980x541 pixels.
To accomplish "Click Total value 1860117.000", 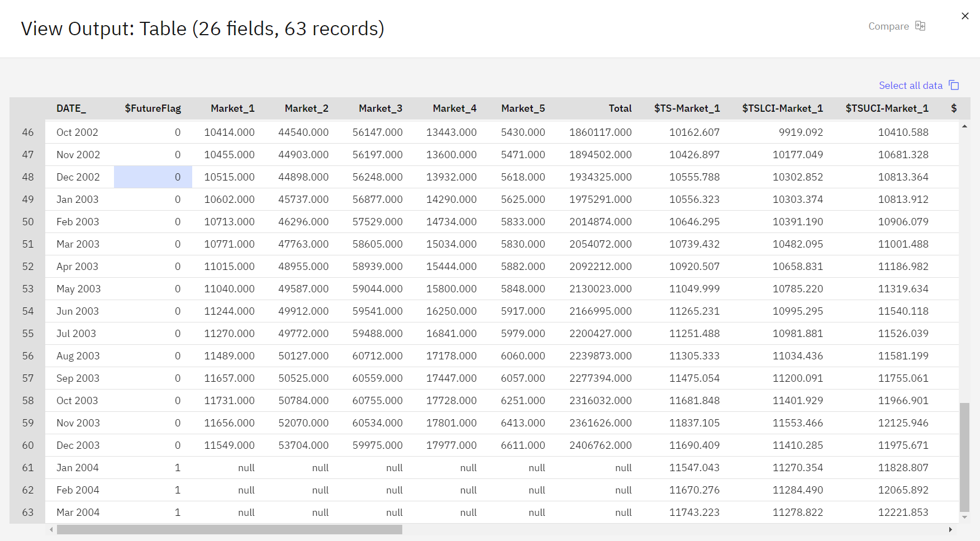I will pyautogui.click(x=601, y=132).
